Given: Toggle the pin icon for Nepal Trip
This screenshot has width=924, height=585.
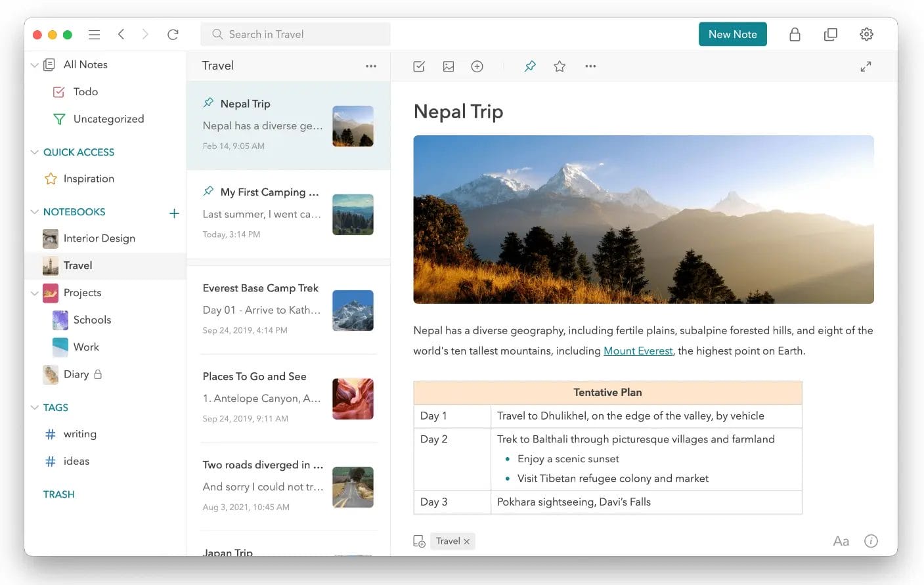Looking at the screenshot, I should click(x=207, y=102).
